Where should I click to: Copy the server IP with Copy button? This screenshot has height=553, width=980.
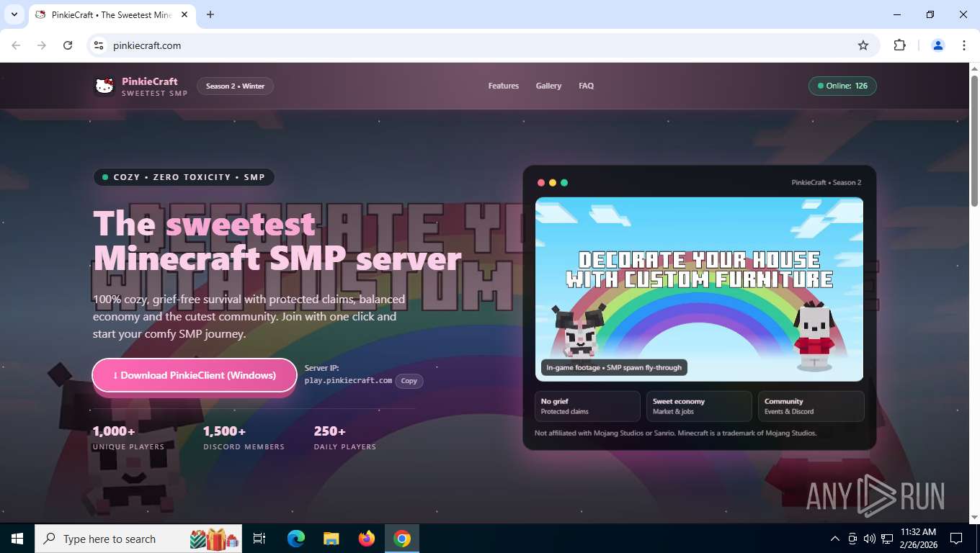pos(409,381)
